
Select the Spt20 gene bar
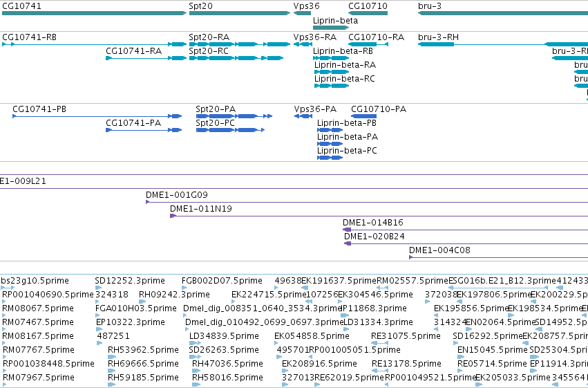[x=240, y=13]
